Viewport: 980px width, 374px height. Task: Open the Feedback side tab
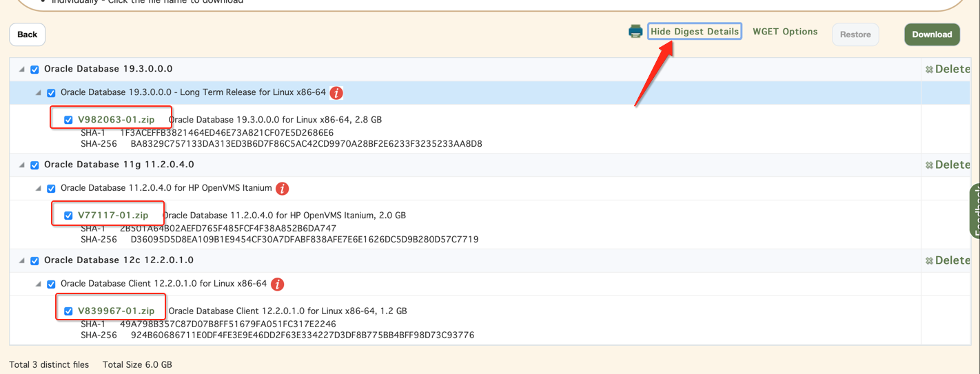click(x=974, y=211)
